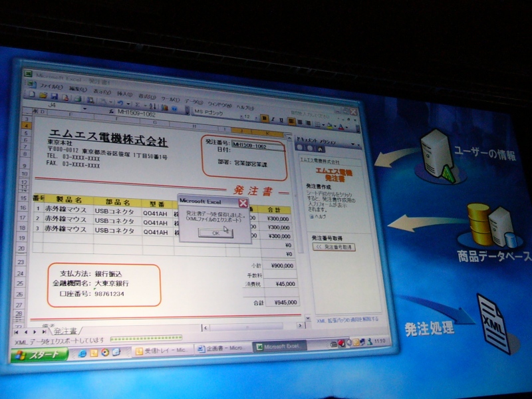This screenshot has width=532, height=399.
Task: Click the Open folder icon in Excel toolbar
Action: pos(43,96)
